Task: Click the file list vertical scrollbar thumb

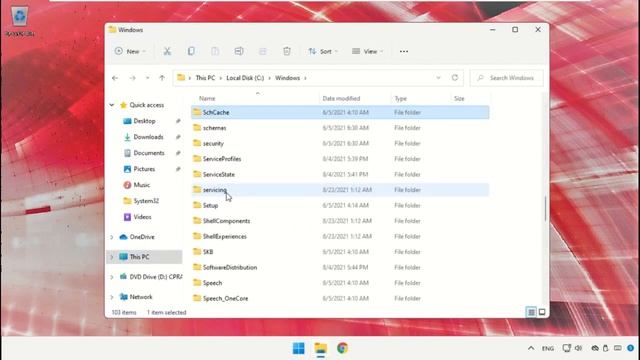Action: (545, 209)
